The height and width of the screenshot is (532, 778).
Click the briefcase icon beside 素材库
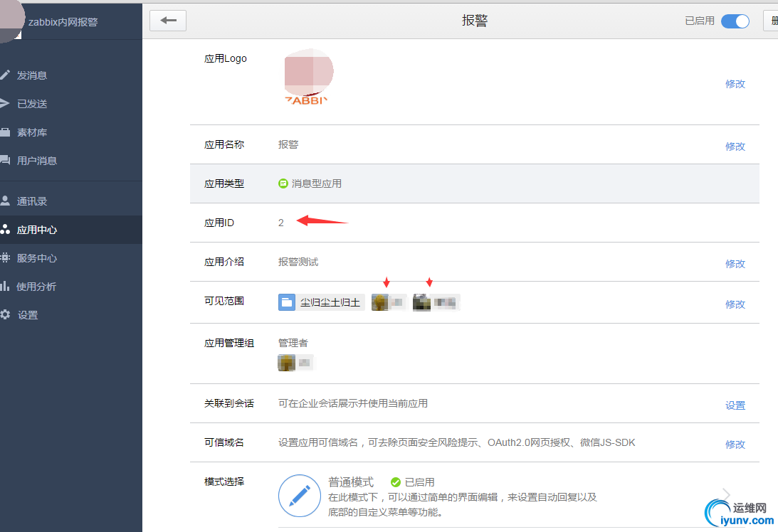pos(5,132)
